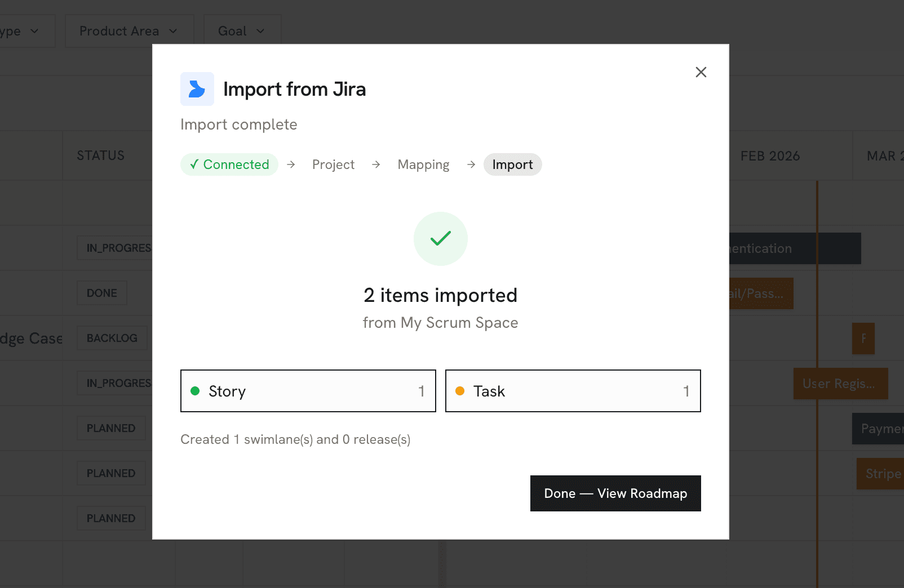Screen dimensions: 904x588
Task: Click the green success checkmark circle
Action: (440, 238)
